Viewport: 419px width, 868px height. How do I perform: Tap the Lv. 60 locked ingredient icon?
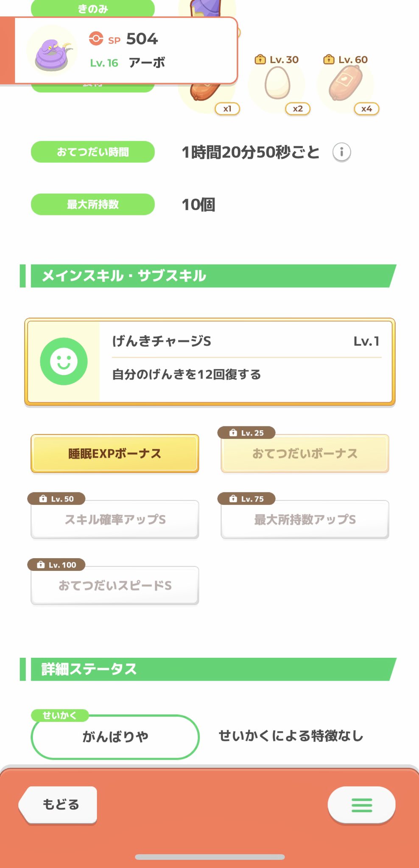tap(346, 83)
